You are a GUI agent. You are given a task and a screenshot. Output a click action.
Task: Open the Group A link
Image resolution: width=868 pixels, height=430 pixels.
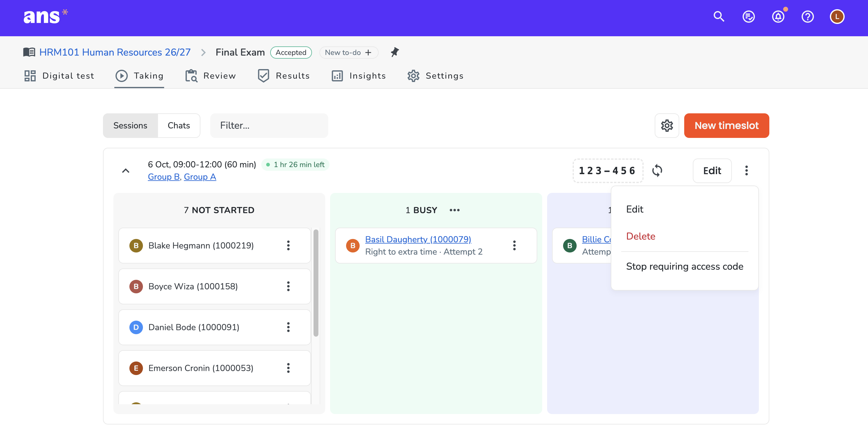point(200,177)
